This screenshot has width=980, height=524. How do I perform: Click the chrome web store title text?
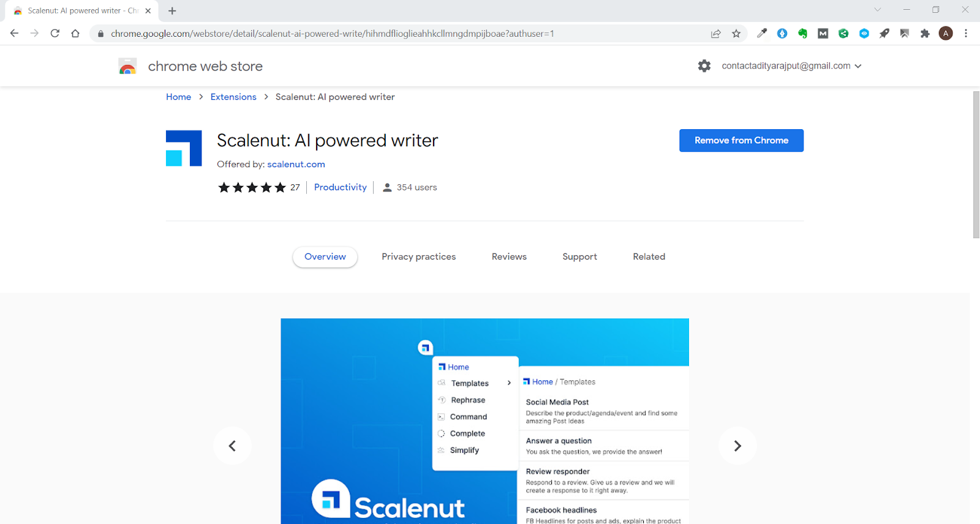point(205,66)
